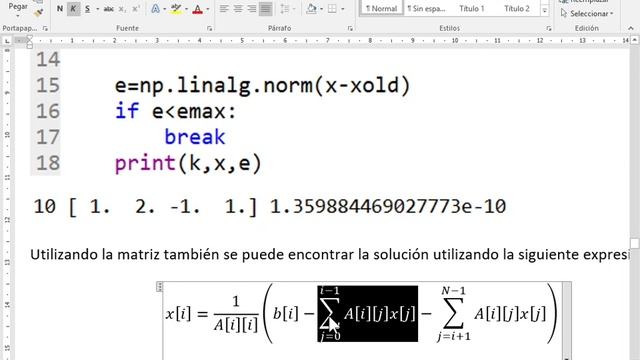Open borders dropdown arrow
Screen dimensions: 640x360
[342, 9]
